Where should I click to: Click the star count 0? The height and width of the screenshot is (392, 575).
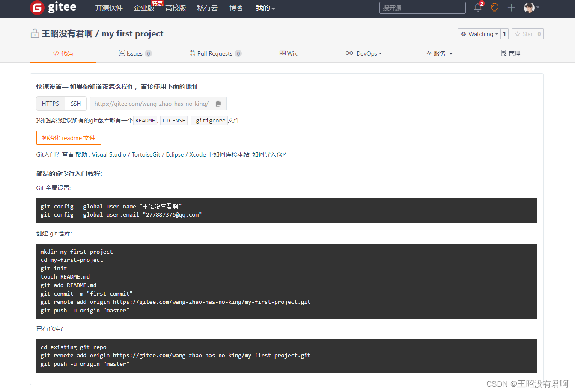(539, 34)
